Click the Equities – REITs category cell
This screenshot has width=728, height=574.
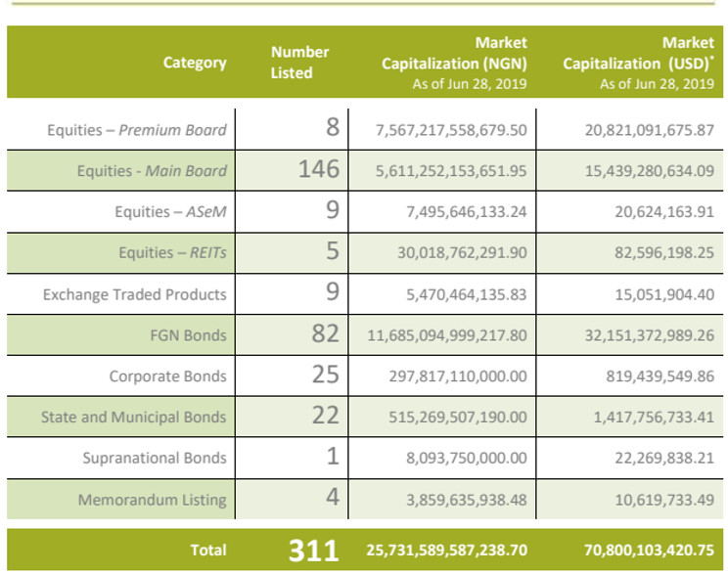pyautogui.click(x=172, y=252)
